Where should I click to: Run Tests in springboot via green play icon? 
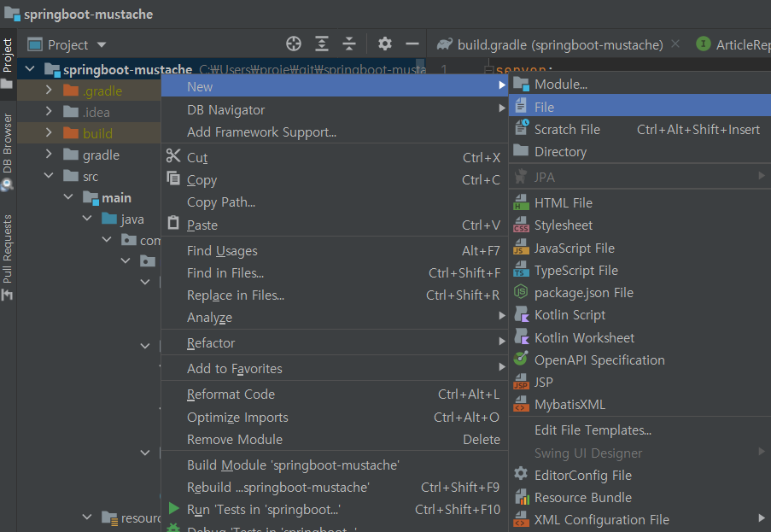click(x=173, y=508)
